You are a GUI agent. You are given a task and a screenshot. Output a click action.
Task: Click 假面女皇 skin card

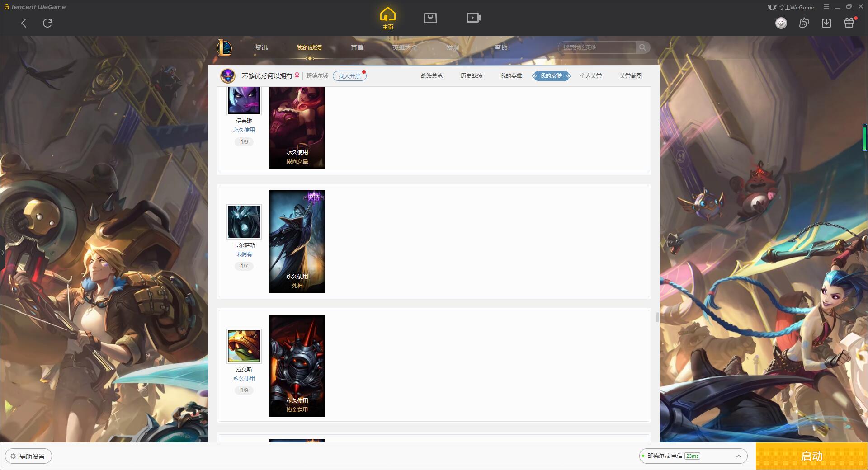click(297, 127)
